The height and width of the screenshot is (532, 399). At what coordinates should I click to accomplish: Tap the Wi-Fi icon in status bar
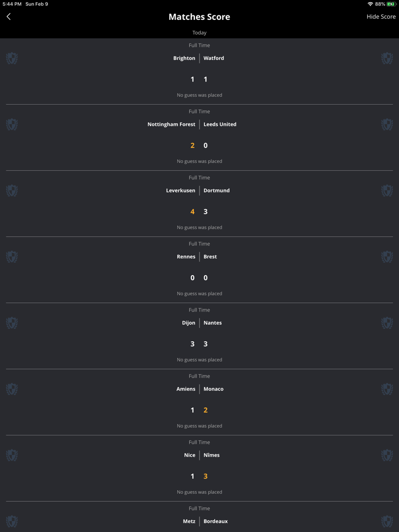tap(370, 4)
